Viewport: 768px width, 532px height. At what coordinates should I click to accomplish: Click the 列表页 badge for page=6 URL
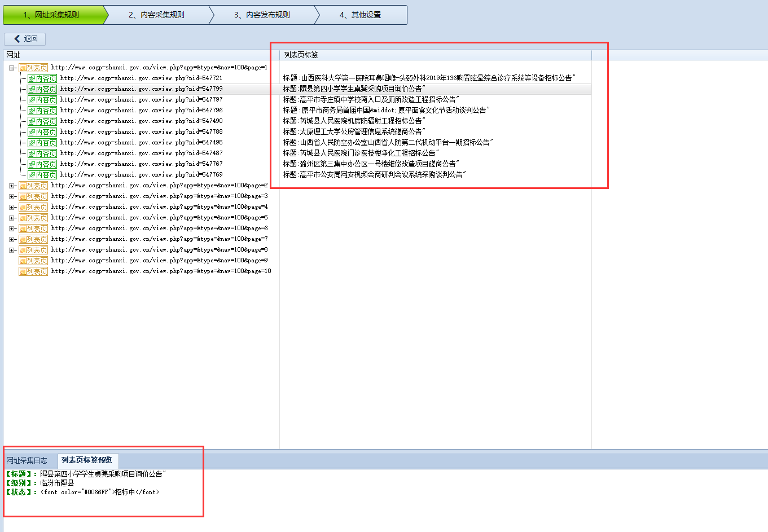(33, 228)
